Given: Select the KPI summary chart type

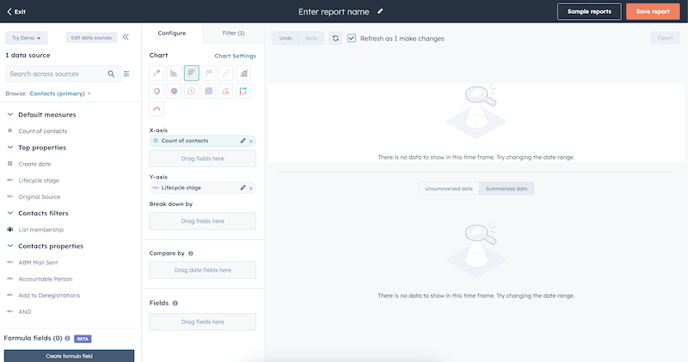Looking at the screenshot, I should 191,91.
